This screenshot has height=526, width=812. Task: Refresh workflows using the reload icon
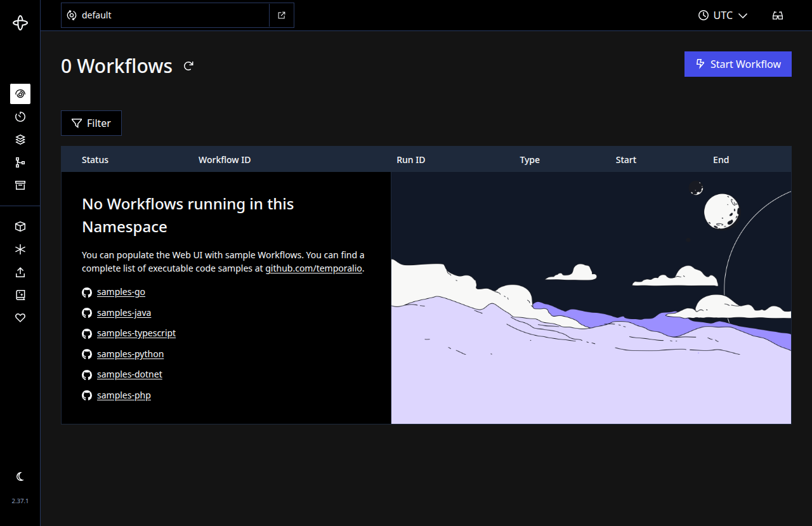click(188, 65)
